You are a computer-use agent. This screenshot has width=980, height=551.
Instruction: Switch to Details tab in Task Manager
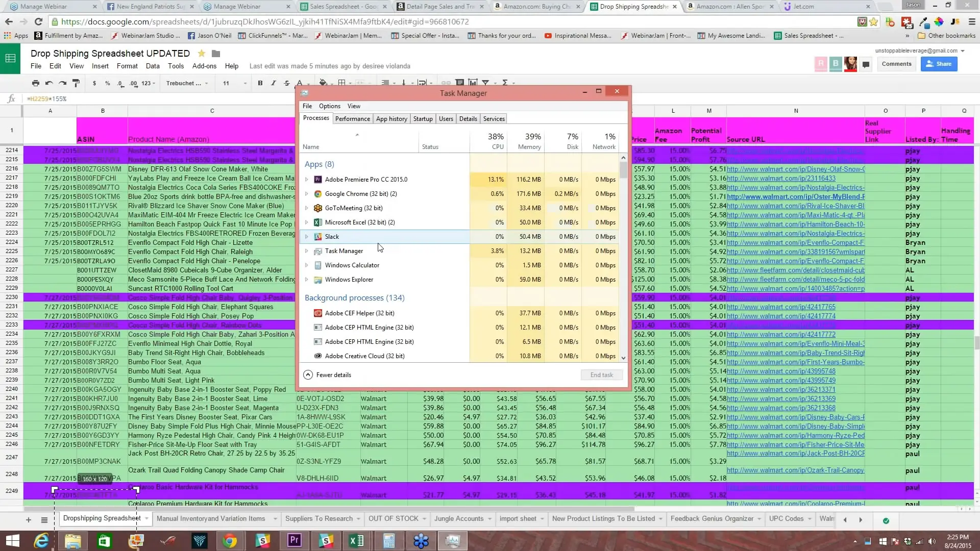point(468,119)
